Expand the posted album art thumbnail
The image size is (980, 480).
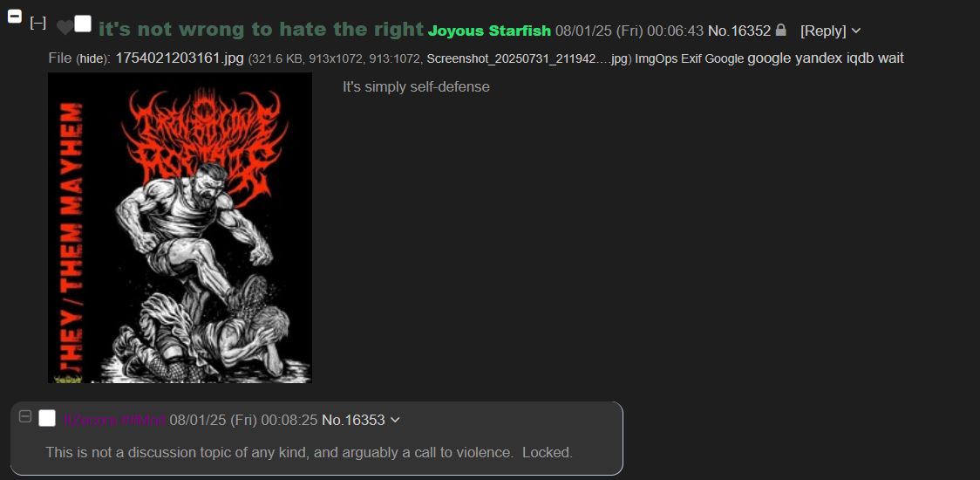[180, 227]
